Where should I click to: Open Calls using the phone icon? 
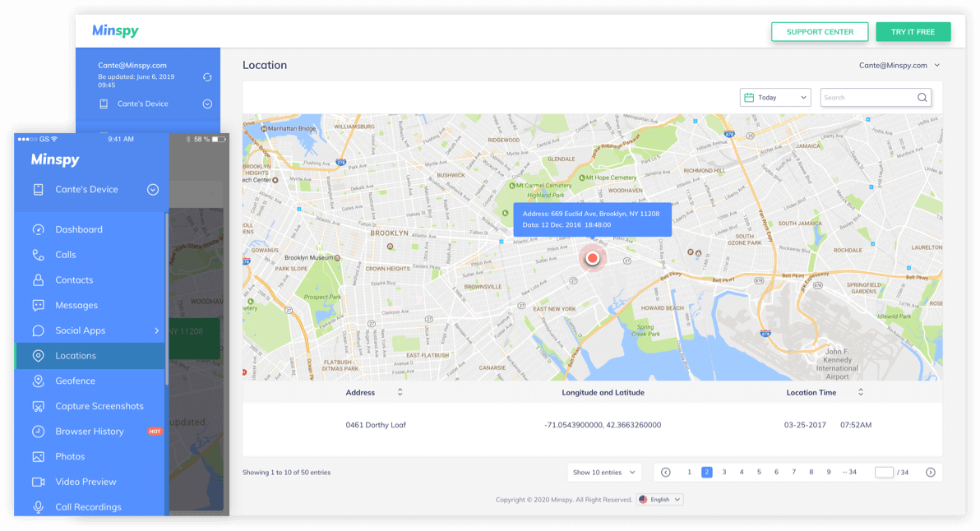[37, 254]
